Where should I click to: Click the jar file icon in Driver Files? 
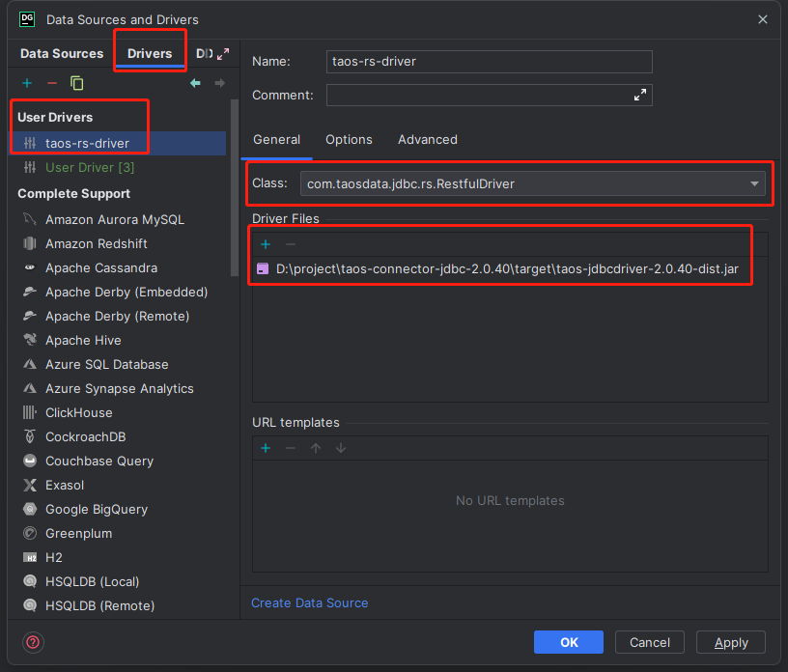(263, 269)
